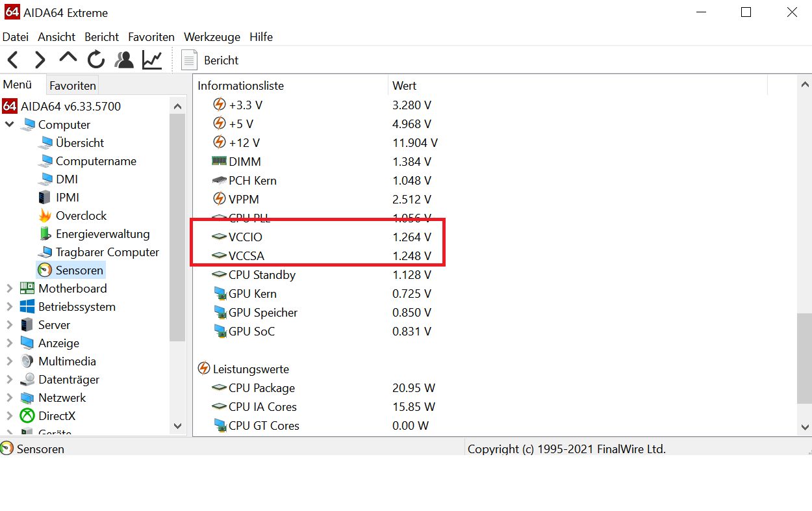The height and width of the screenshot is (511, 812).
Task: Click the Motherboard icon in tree
Action: click(27, 288)
